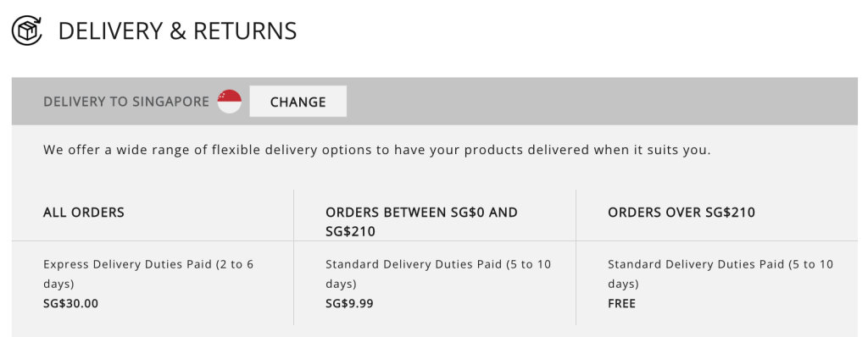Click the flexible delivery options description text
The height and width of the screenshot is (337, 868).
point(377,150)
